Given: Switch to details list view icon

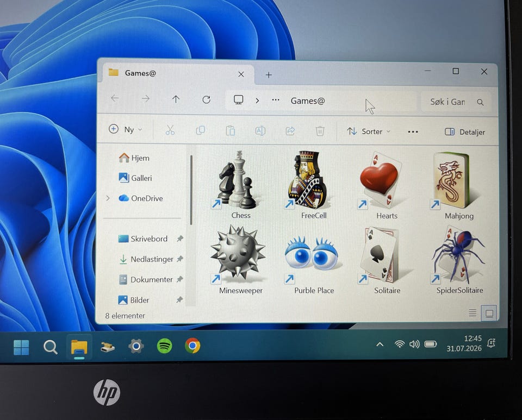Looking at the screenshot, I should click(x=473, y=312).
